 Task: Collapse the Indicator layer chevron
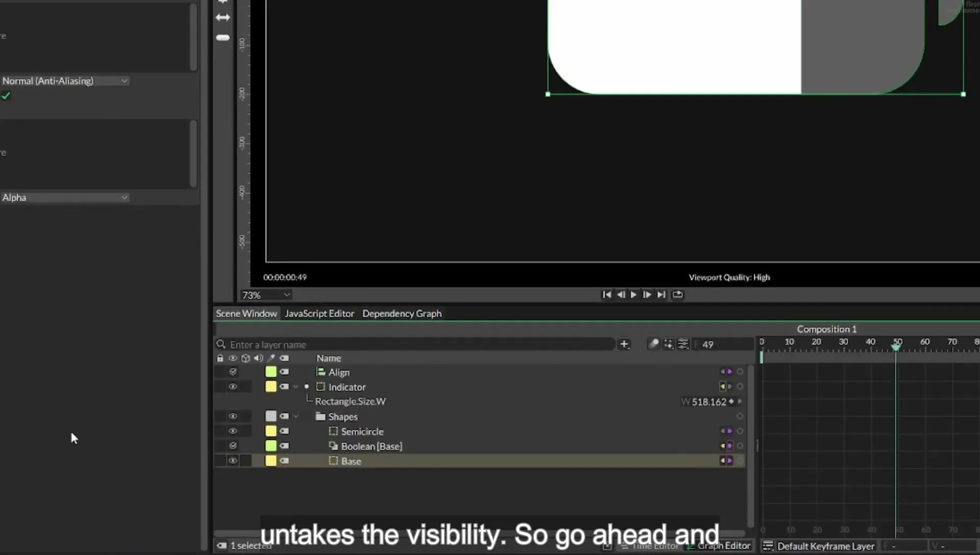point(296,387)
